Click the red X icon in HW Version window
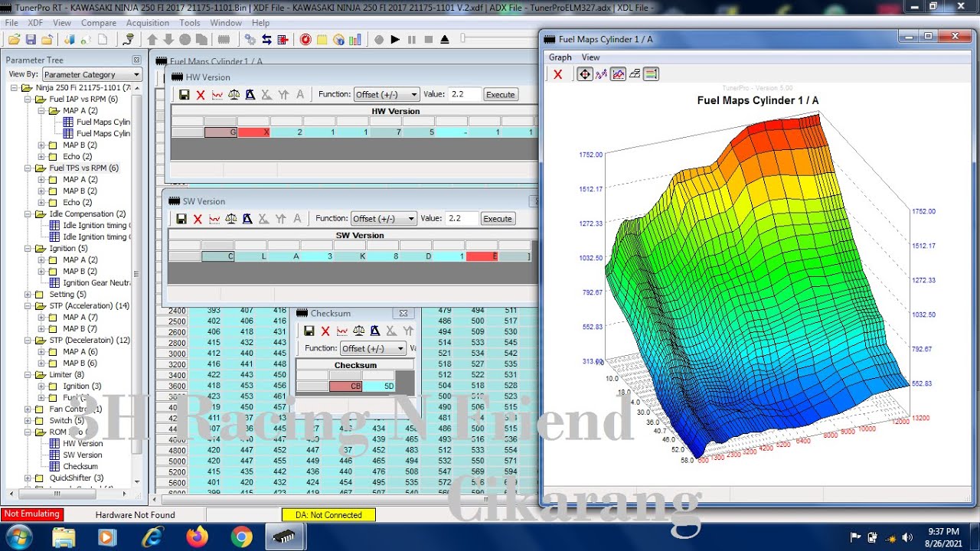This screenshot has height=551, width=980. [201, 95]
